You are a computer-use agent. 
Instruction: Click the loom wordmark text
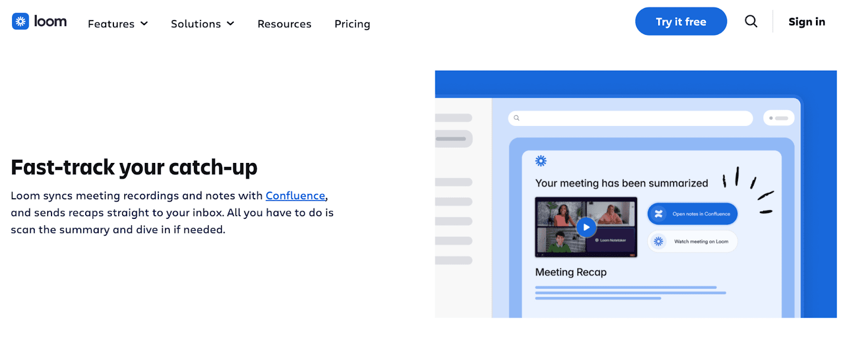[50, 21]
